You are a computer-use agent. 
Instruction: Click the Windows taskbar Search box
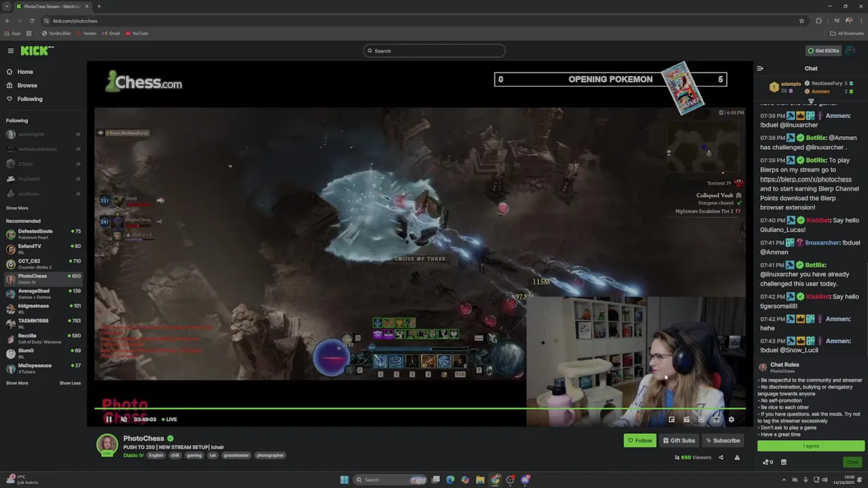tap(390, 480)
